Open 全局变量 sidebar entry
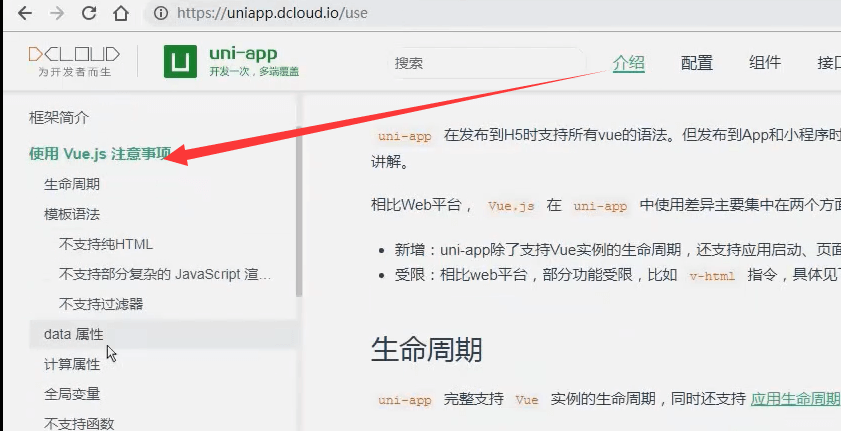Viewport: 841px width, 431px height. [72, 394]
